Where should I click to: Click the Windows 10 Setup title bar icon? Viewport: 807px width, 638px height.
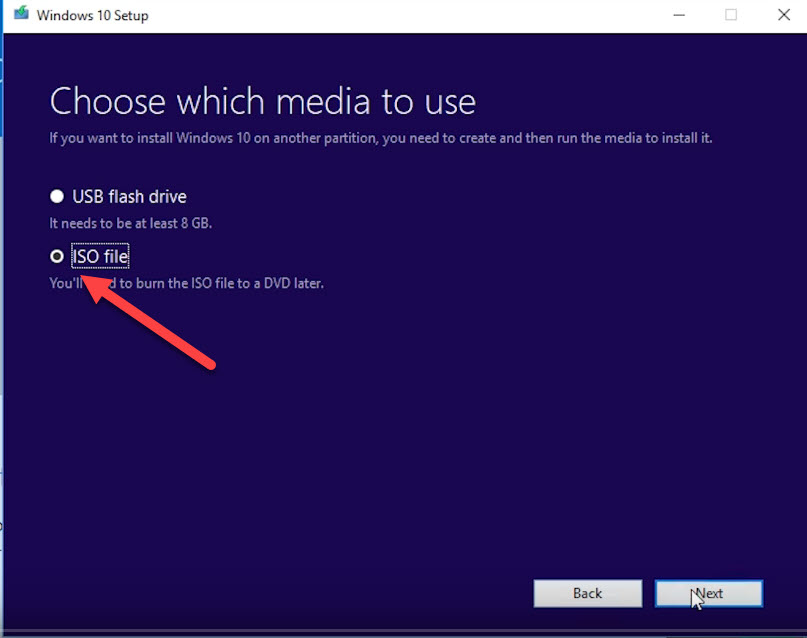pyautogui.click(x=22, y=14)
